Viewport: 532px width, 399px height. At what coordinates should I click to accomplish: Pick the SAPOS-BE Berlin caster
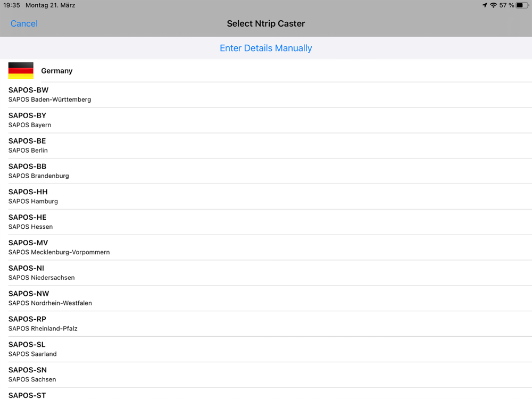(x=266, y=146)
